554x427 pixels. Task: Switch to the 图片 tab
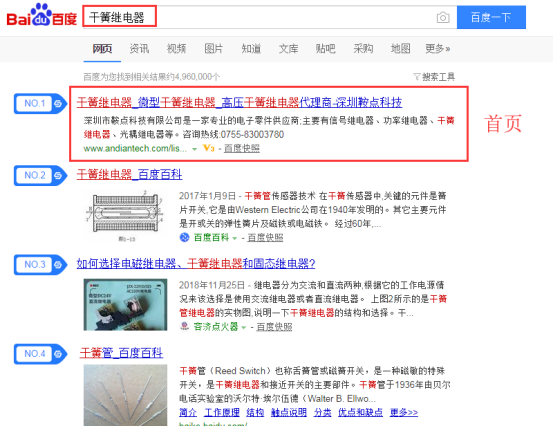coord(213,48)
